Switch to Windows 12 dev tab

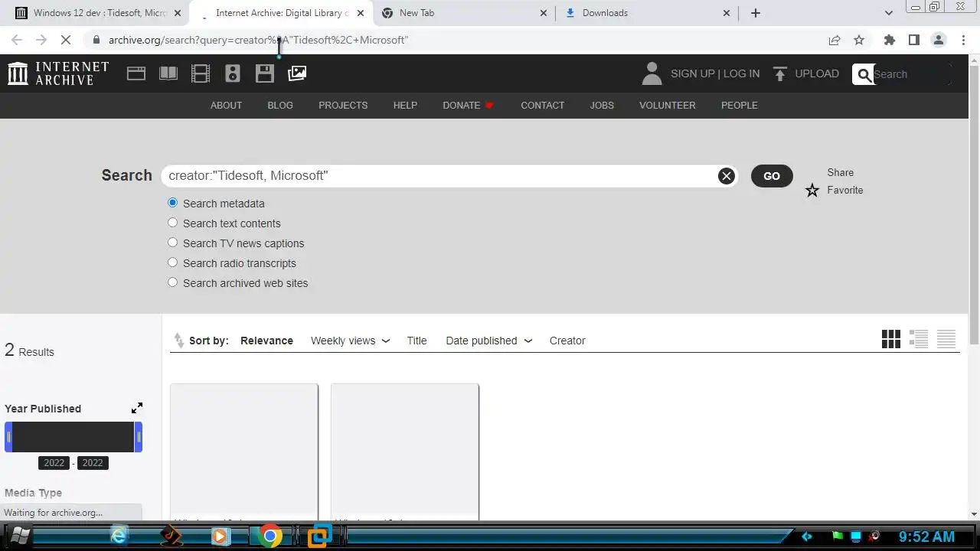(100, 13)
